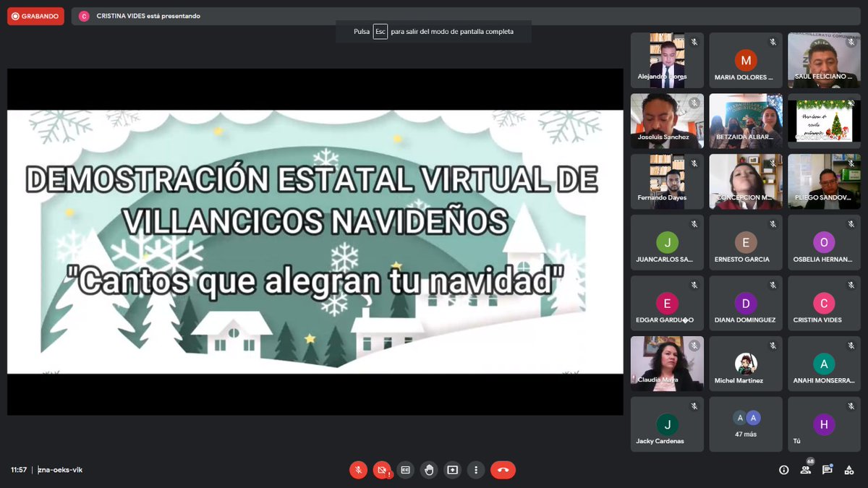Click the muted mic icon on EDGAR GARDU tile
This screenshot has height=488, width=868.
click(x=694, y=286)
